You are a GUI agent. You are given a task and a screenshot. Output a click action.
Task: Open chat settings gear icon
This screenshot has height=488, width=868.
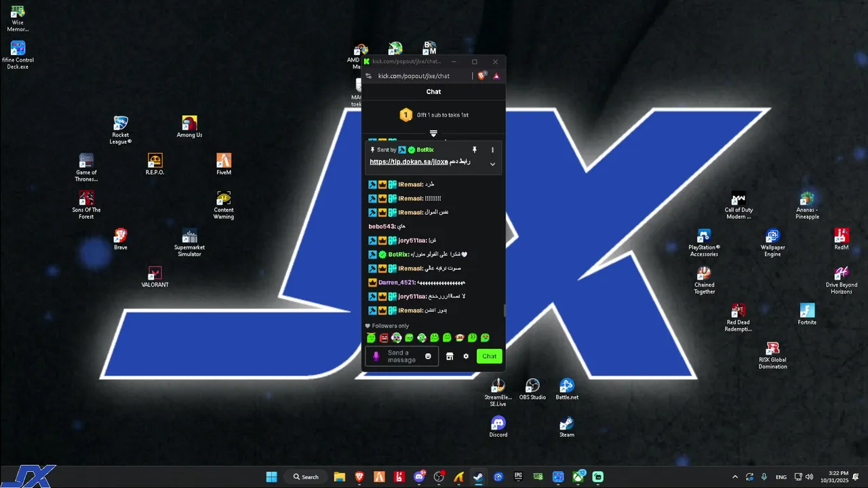(466, 357)
